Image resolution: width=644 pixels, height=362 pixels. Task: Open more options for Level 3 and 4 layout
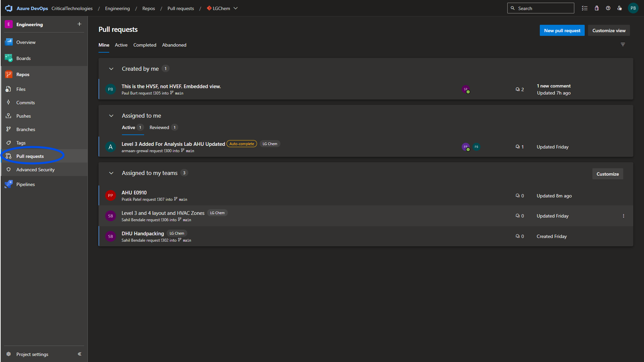[x=624, y=216]
